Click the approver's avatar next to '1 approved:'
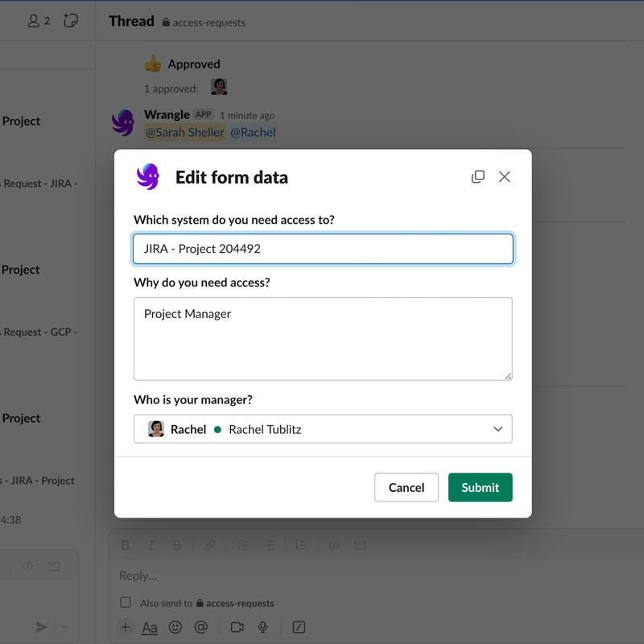644x644 pixels. click(x=219, y=87)
